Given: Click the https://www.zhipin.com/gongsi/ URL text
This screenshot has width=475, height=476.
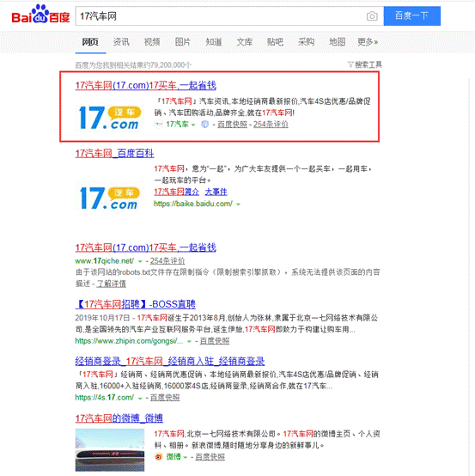Looking at the screenshot, I should click(130, 341).
